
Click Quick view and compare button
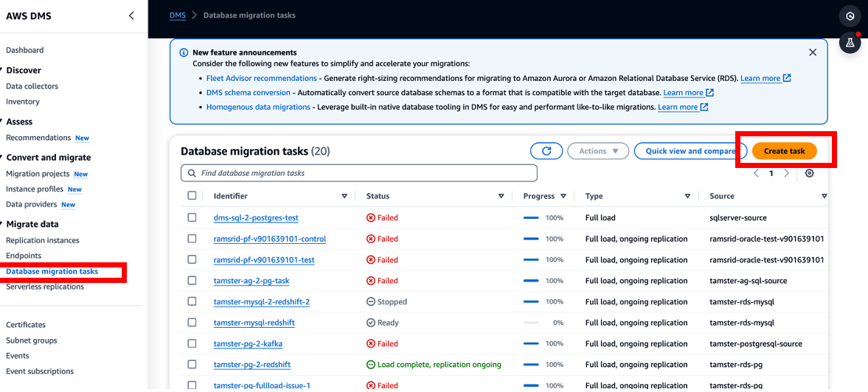coord(690,151)
